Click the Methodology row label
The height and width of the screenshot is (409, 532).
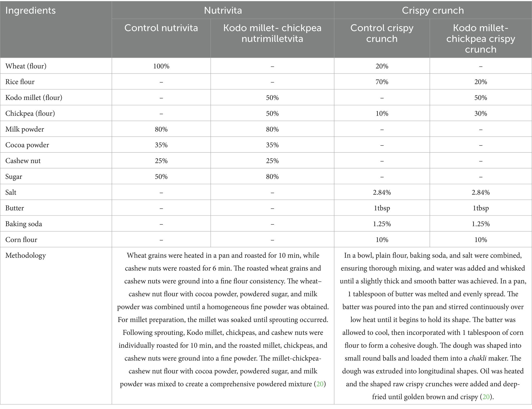25,255
